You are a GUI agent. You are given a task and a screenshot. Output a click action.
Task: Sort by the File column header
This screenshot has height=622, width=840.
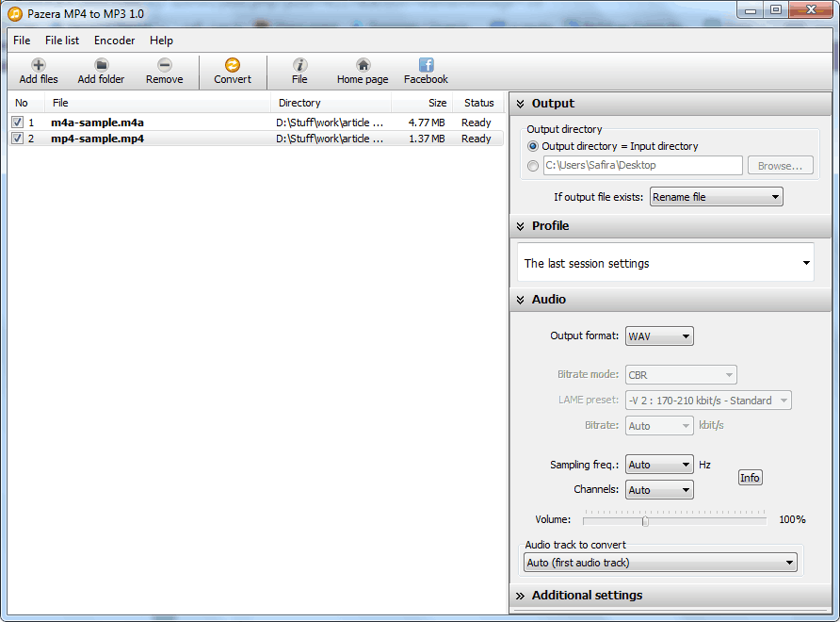click(x=158, y=103)
